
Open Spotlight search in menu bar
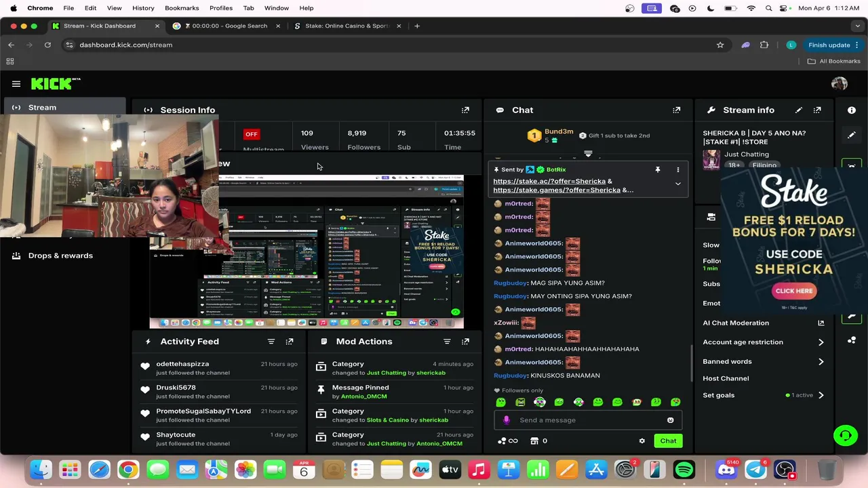coord(768,8)
